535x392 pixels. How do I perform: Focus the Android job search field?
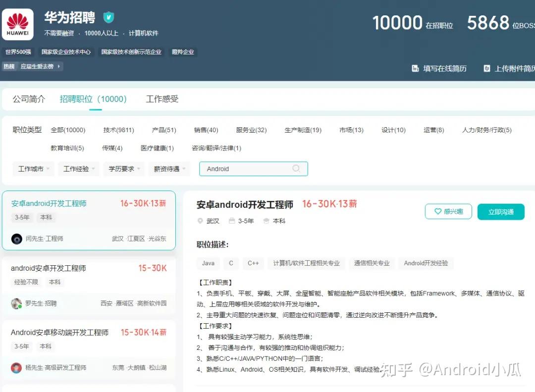(x=254, y=169)
